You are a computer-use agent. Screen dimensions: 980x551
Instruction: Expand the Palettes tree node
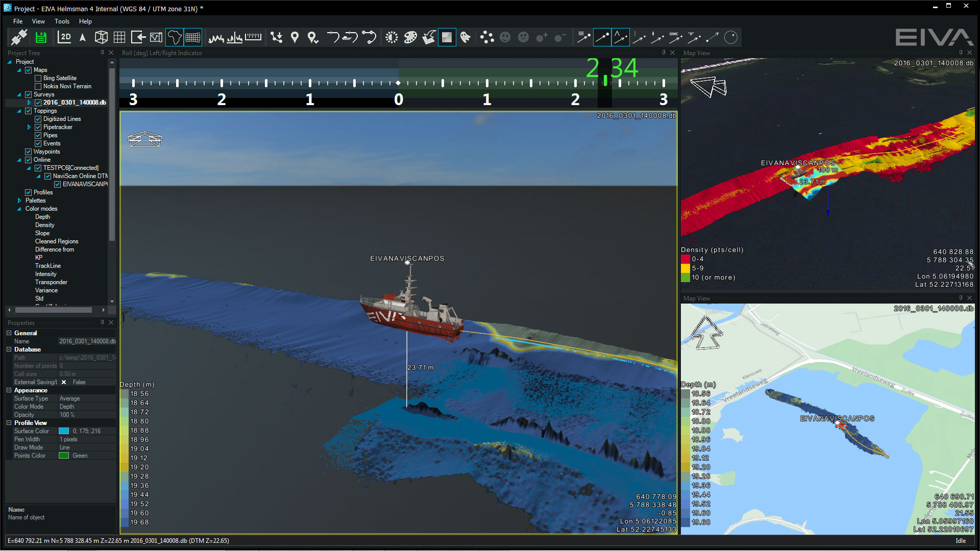click(x=19, y=201)
